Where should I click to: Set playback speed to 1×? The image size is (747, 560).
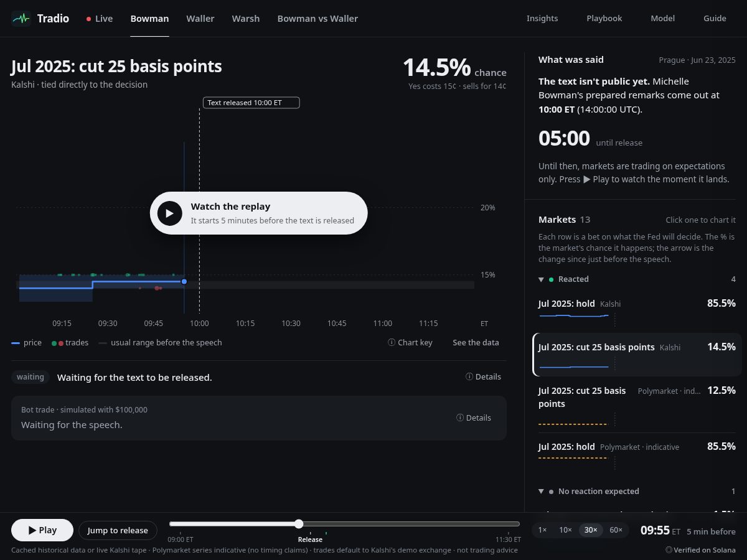coord(542,530)
